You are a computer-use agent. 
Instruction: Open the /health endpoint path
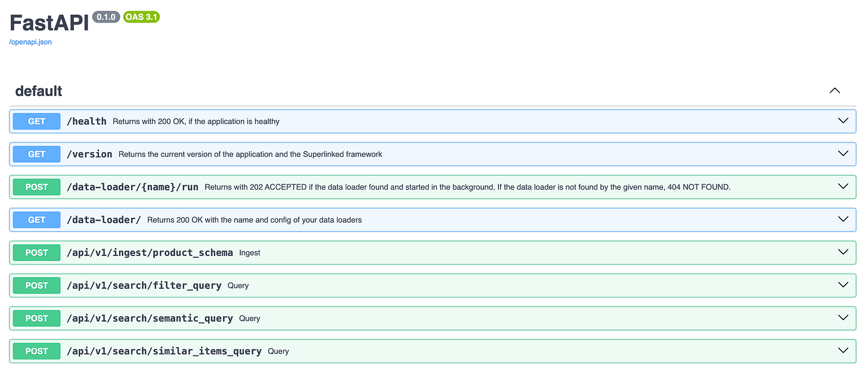point(86,121)
